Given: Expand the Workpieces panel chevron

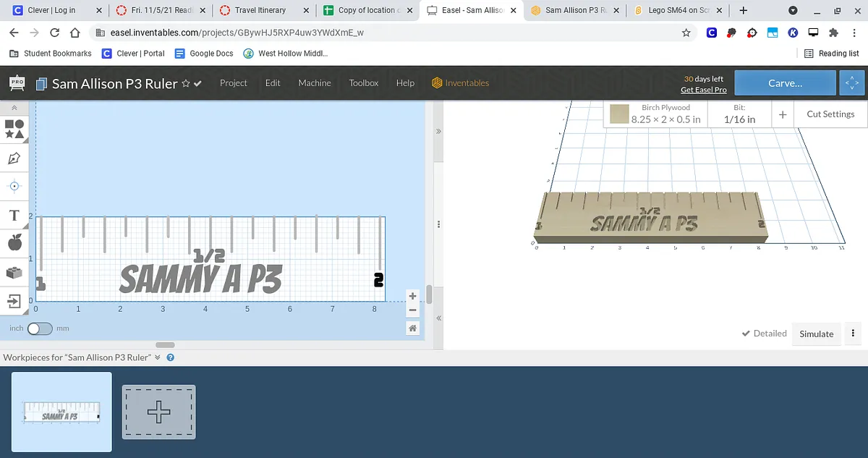Looking at the screenshot, I should [158, 357].
